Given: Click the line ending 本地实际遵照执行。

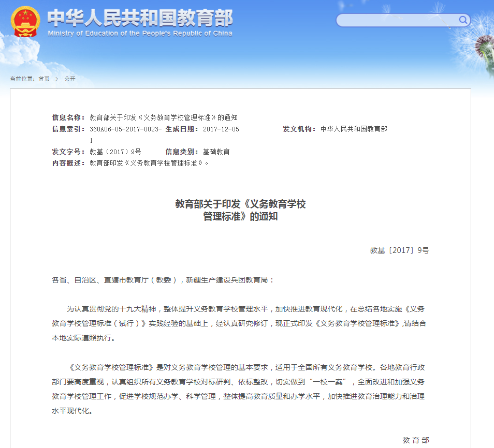Looking at the screenshot, I should pos(83,338).
